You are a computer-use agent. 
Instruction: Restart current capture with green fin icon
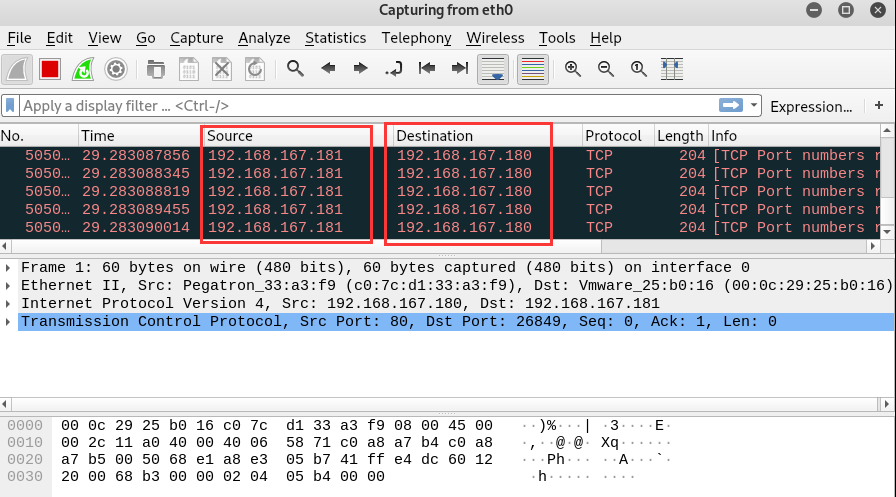(83, 70)
